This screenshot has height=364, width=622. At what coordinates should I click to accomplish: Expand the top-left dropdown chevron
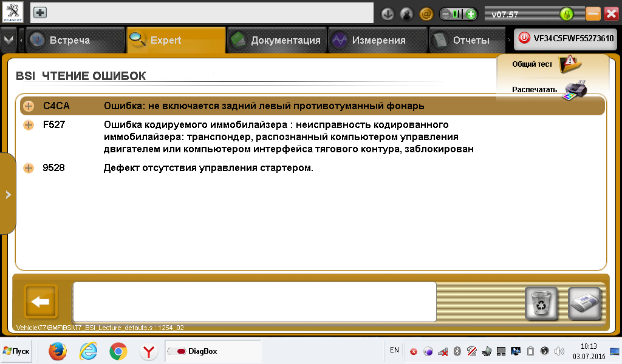pyautogui.click(x=9, y=40)
